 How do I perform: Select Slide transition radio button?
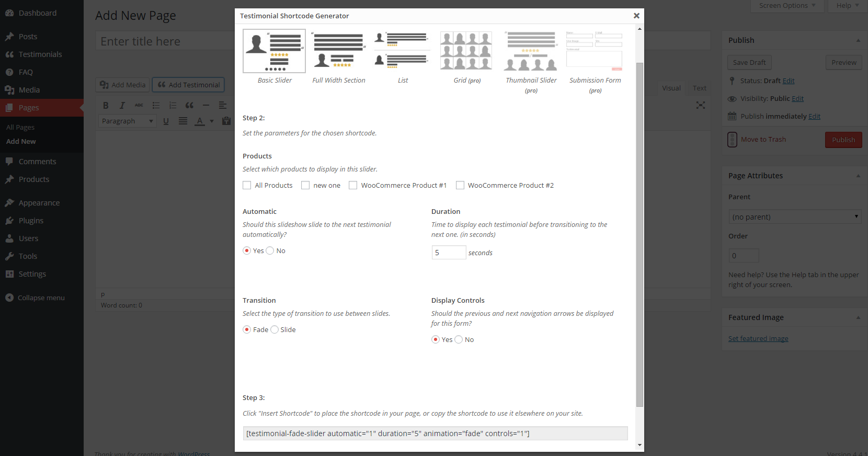(275, 329)
